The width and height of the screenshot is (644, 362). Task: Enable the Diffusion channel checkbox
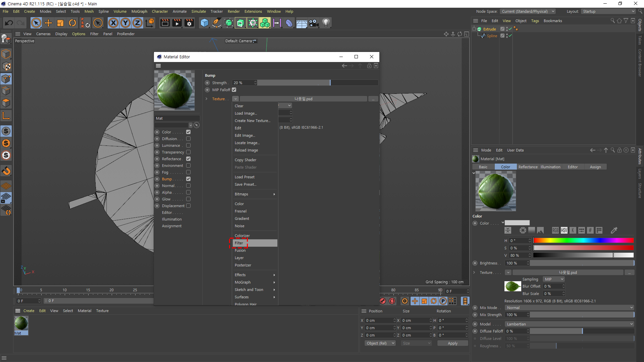click(188, 139)
